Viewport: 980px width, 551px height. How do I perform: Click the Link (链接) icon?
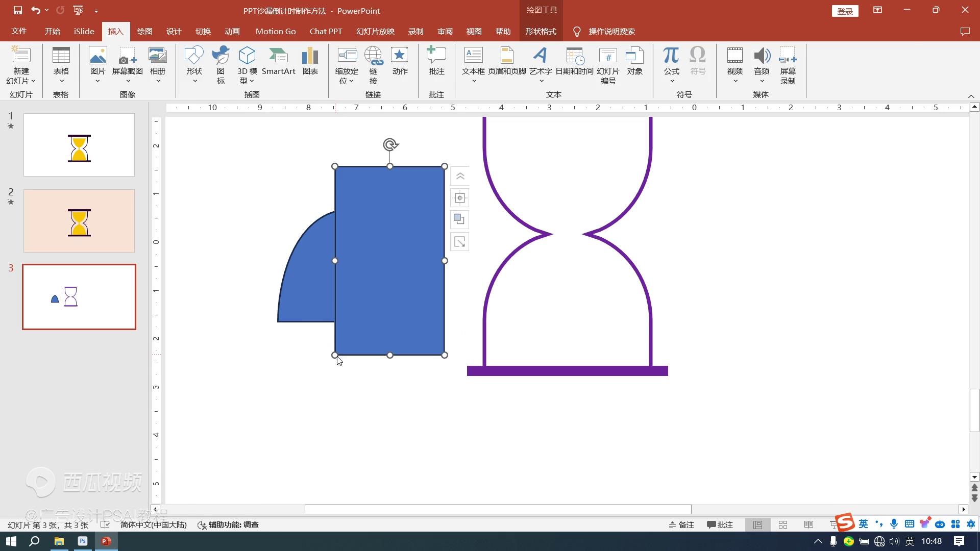pyautogui.click(x=373, y=56)
